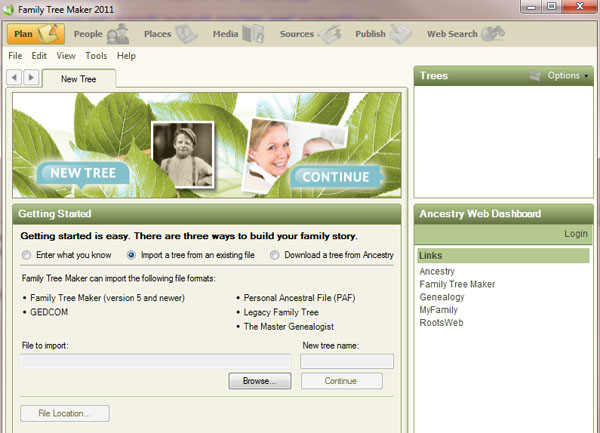Open the Tools menu
The width and height of the screenshot is (600, 433).
[96, 56]
